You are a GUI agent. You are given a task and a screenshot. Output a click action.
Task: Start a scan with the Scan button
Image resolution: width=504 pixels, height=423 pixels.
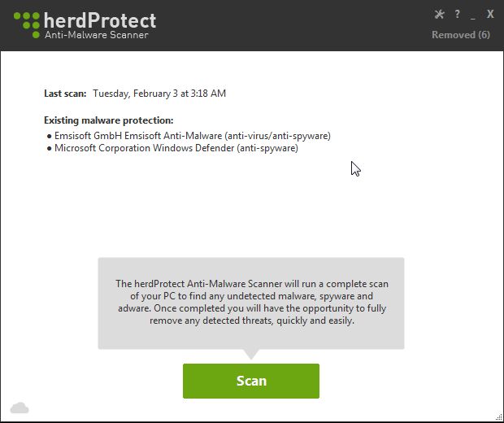click(251, 381)
